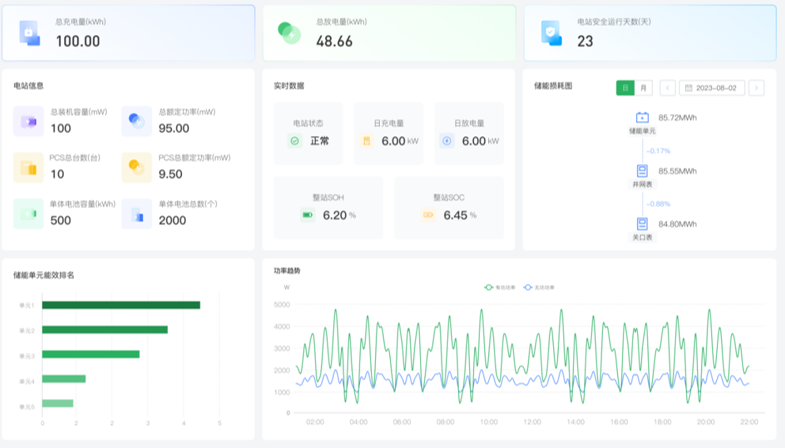Click the 单元5 efficiency bar

tap(58, 403)
